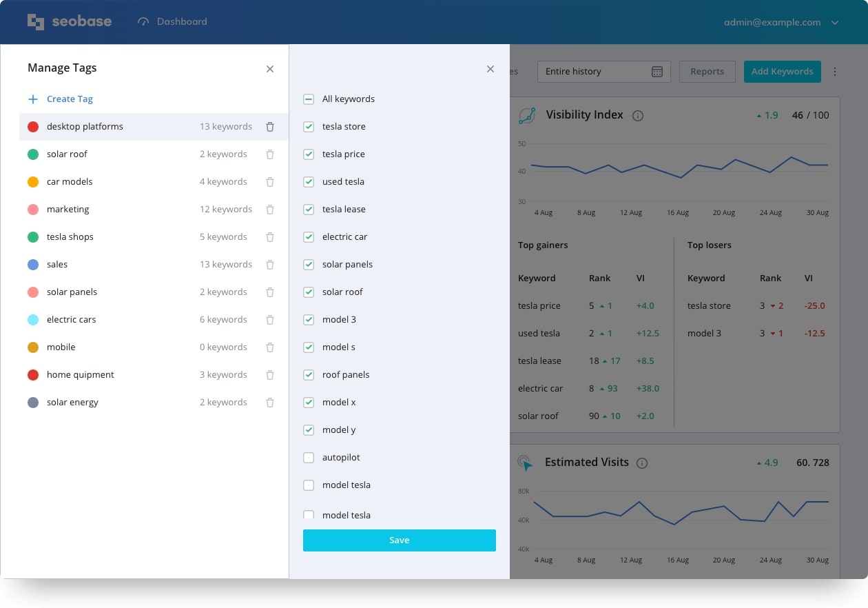Expand the admin@example.com account dropdown
This screenshot has height=608, width=868.
click(835, 23)
